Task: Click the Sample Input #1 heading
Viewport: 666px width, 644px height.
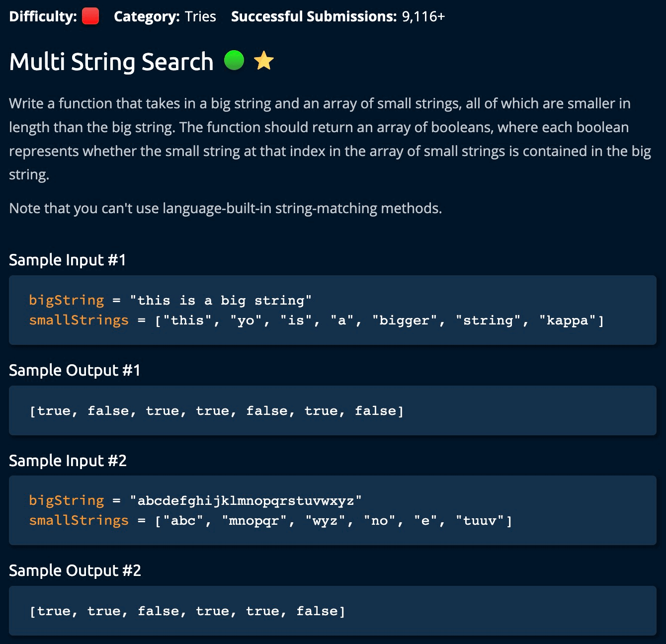Action: click(68, 260)
